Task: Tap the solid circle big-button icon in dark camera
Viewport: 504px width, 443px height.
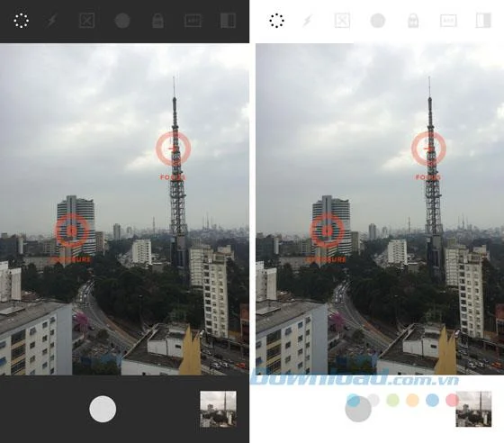Action: [122, 21]
